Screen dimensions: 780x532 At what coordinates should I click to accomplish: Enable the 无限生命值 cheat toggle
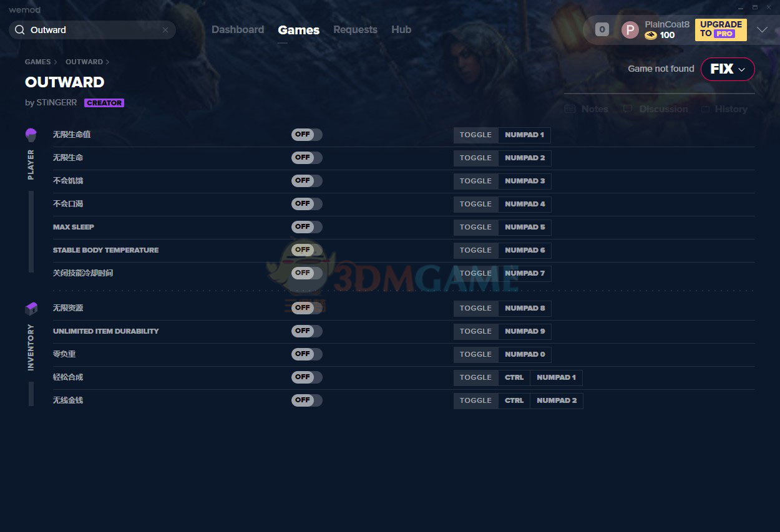pyautogui.click(x=306, y=135)
